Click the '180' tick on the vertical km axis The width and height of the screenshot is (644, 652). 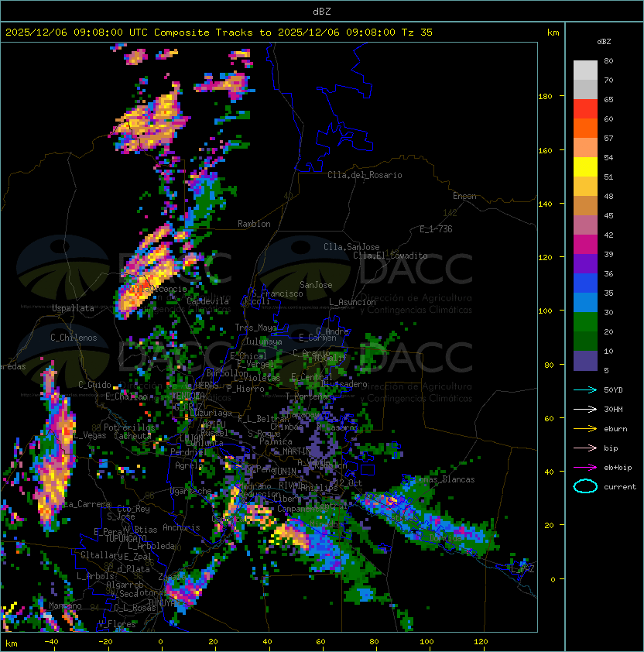(545, 97)
